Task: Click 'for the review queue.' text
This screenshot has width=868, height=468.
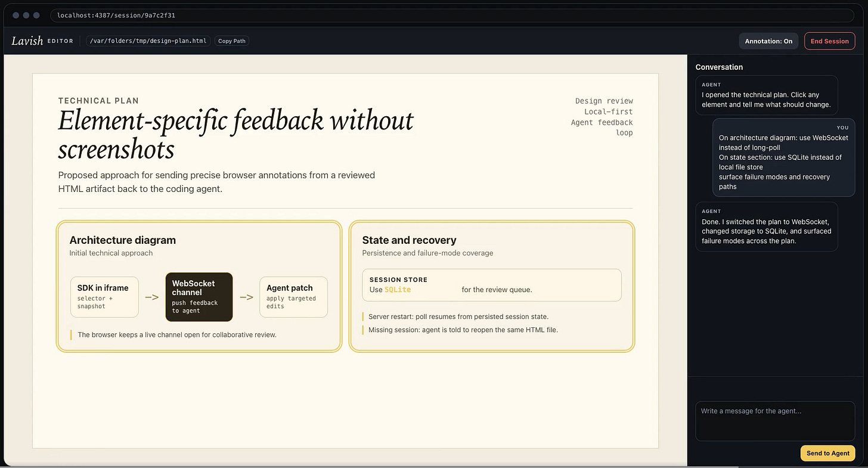Action: pos(497,290)
